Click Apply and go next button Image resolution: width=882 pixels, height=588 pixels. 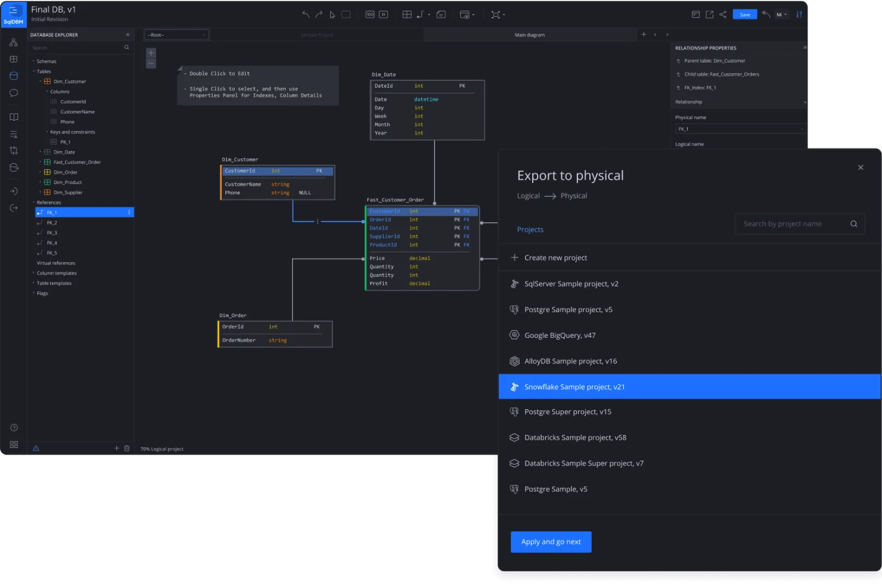point(551,542)
